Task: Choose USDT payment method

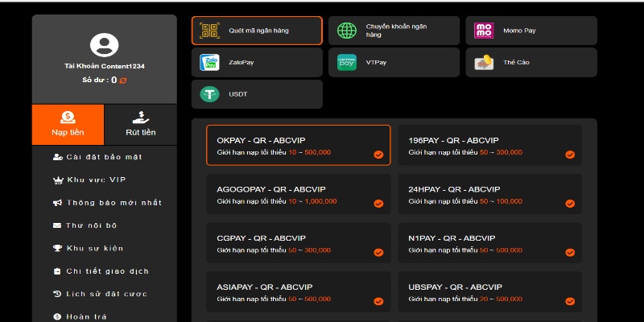Action: click(257, 94)
